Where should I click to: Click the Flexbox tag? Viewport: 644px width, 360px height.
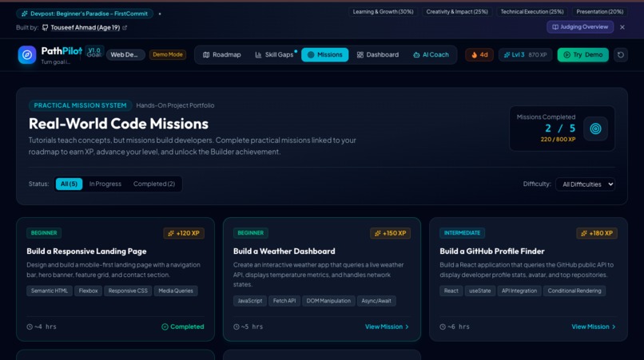(x=89, y=291)
